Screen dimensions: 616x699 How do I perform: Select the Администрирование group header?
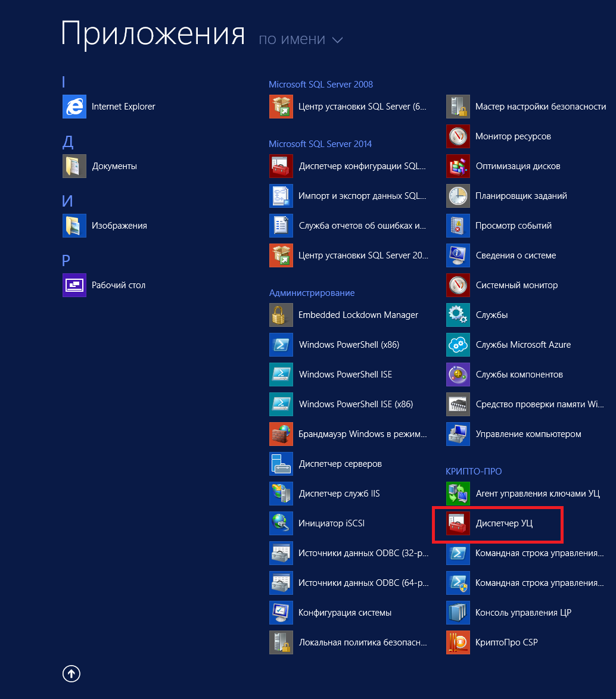point(312,293)
